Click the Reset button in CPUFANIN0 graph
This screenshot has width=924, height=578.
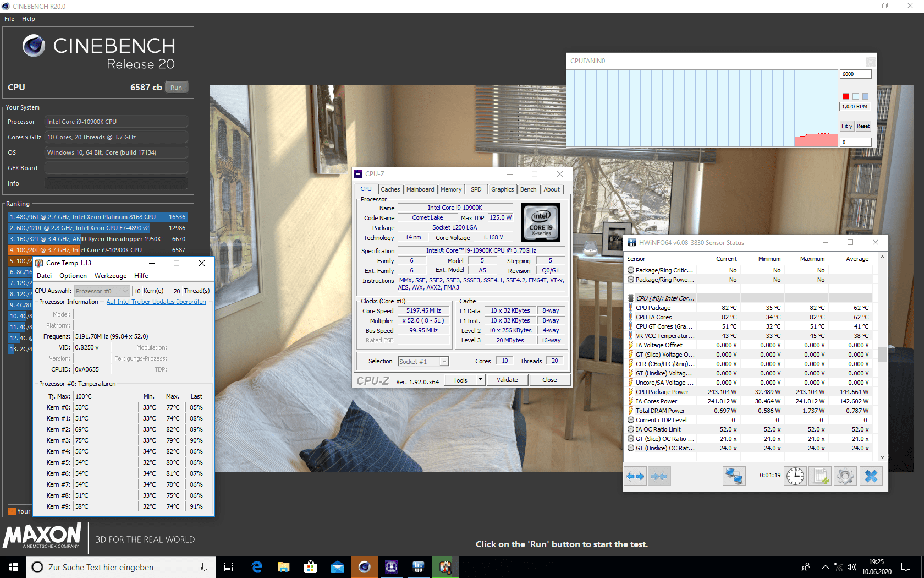[863, 126]
